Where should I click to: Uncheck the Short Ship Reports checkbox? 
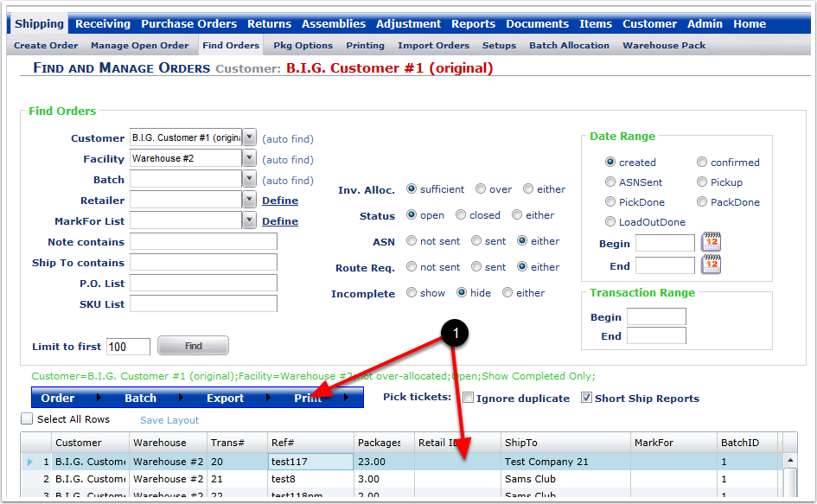pos(587,399)
